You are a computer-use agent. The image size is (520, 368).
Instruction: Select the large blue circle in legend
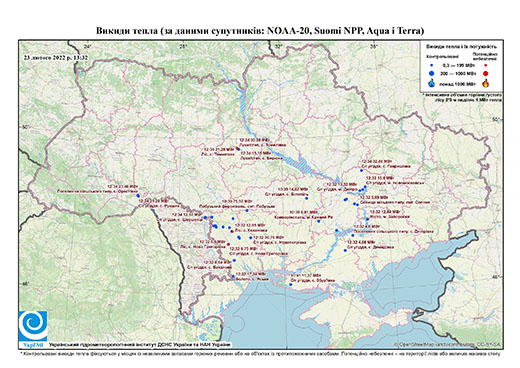(432, 73)
